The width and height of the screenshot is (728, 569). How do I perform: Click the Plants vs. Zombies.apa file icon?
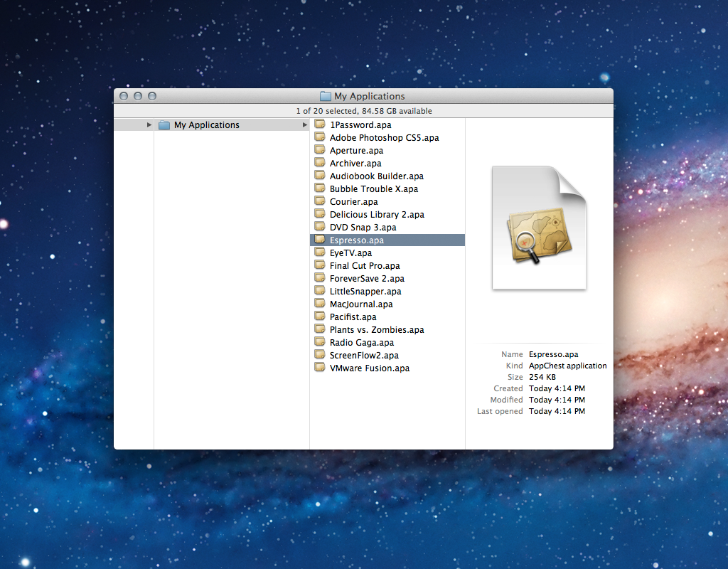tap(320, 329)
